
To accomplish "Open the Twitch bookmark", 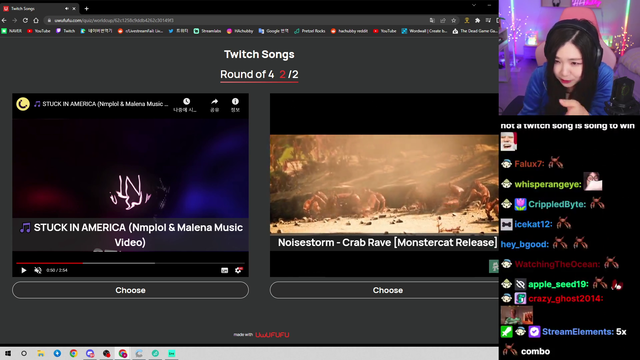I will pos(65,31).
